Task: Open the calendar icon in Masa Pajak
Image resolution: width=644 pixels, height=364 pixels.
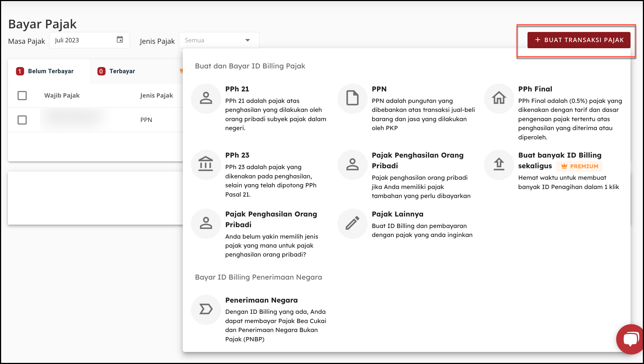Action: tap(120, 40)
